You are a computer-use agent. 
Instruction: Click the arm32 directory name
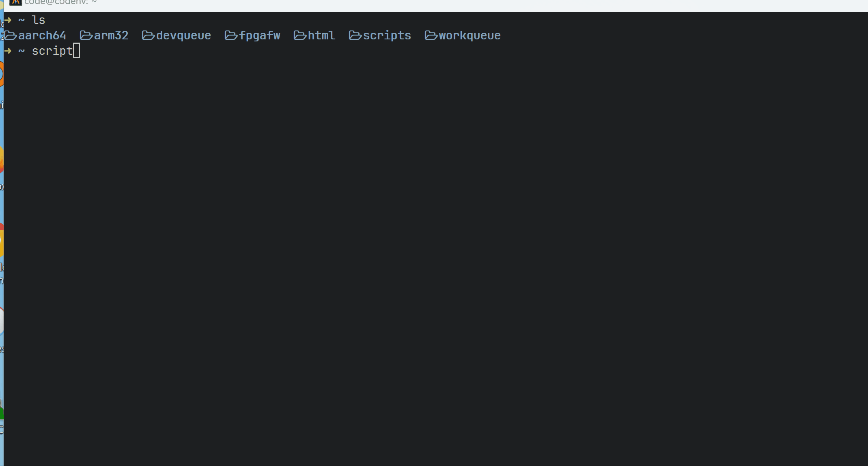[111, 36]
